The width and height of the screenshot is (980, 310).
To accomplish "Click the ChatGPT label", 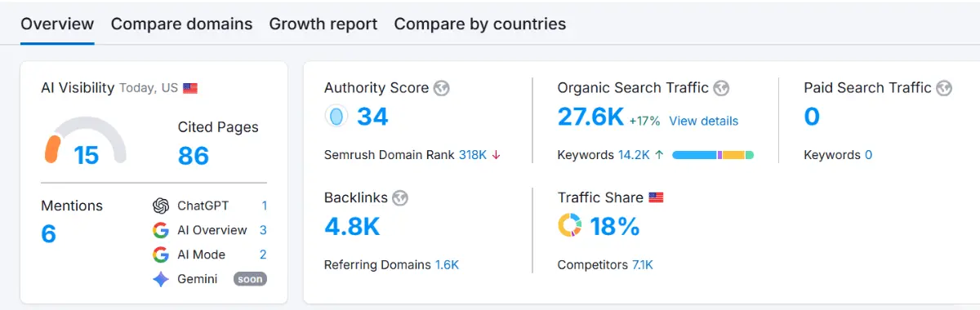I will click(203, 206).
